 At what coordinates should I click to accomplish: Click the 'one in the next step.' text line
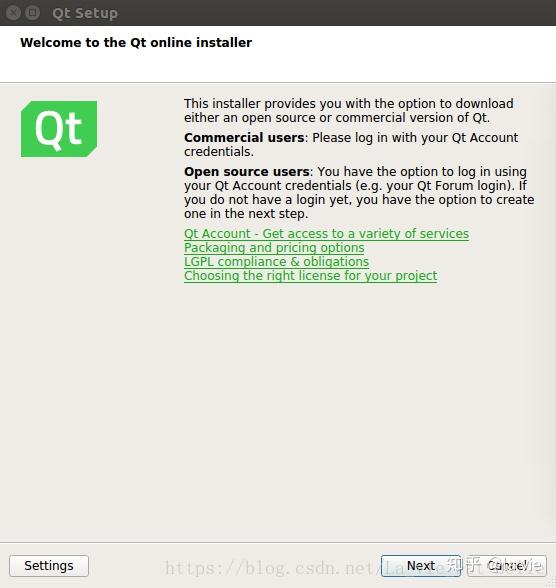(x=246, y=214)
